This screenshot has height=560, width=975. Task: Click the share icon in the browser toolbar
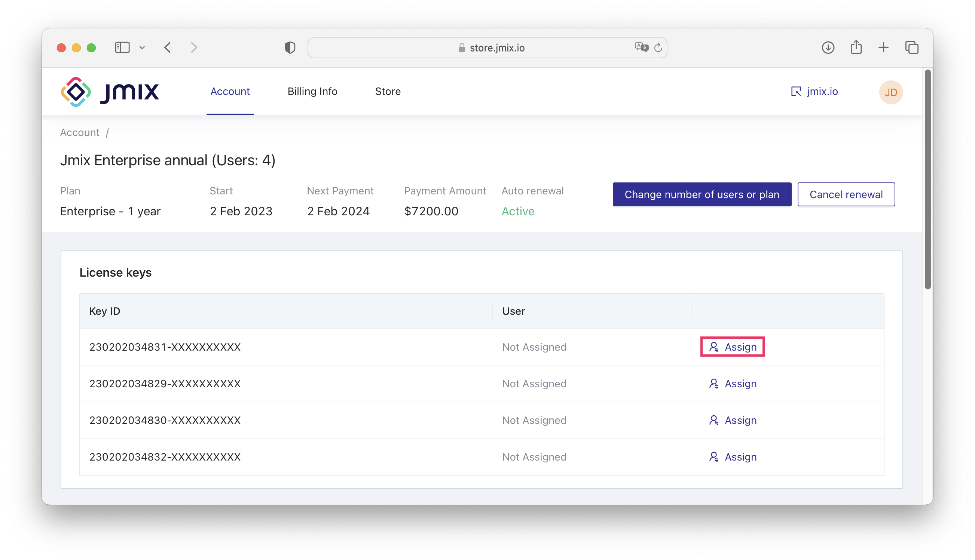[856, 47]
